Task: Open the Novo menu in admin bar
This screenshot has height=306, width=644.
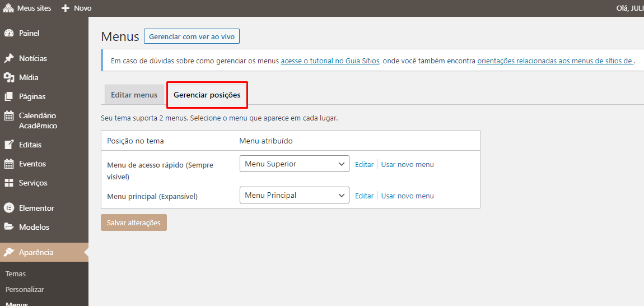Action: 77,8
